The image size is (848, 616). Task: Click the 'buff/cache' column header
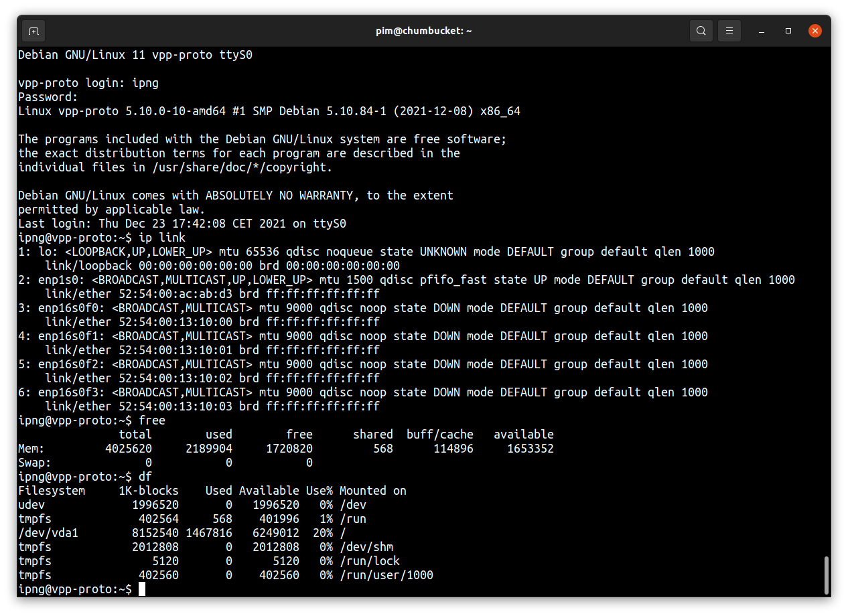[439, 435]
